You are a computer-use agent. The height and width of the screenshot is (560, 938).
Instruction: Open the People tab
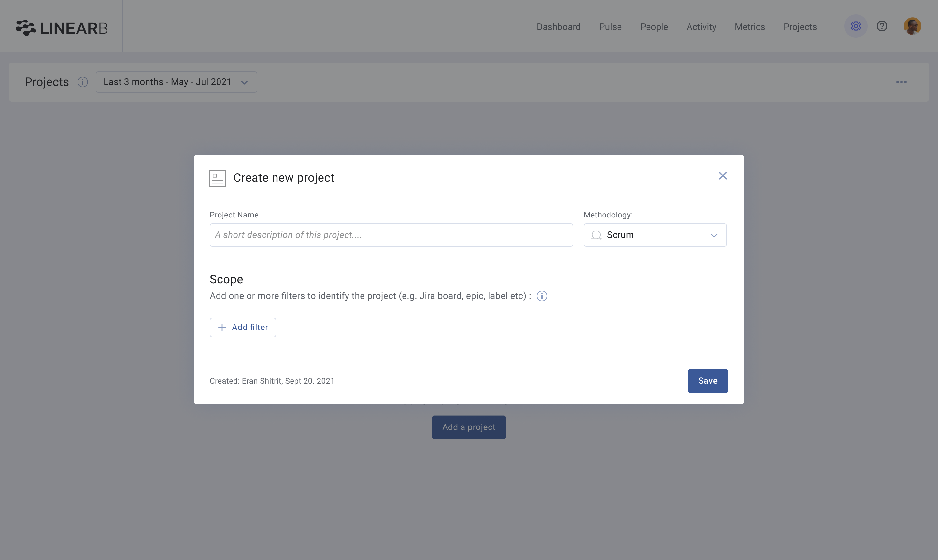pos(654,27)
